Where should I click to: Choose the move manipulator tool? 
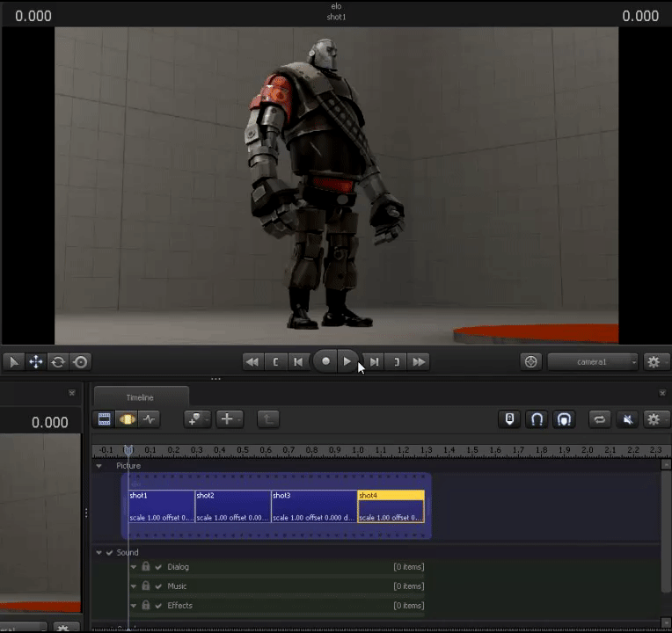coord(36,361)
